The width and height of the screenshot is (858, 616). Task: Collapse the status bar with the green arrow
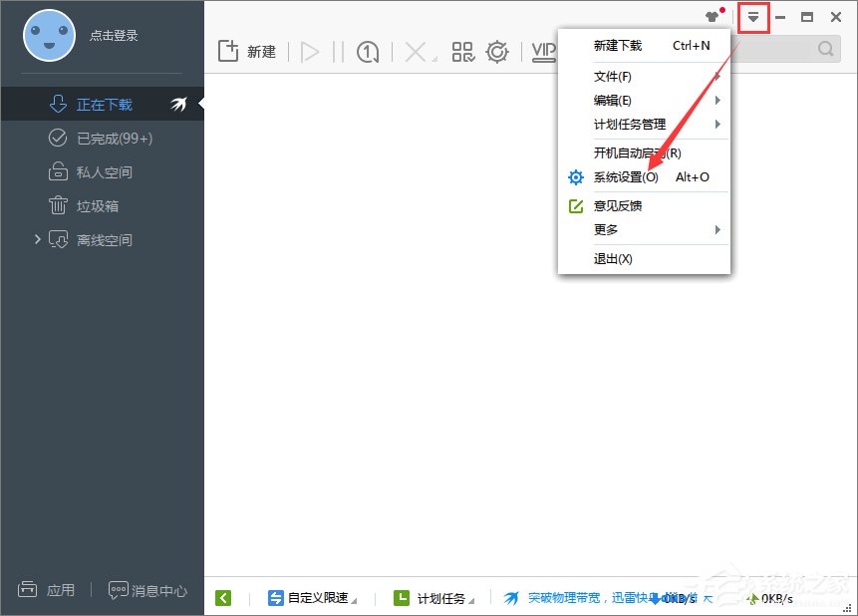[223, 598]
